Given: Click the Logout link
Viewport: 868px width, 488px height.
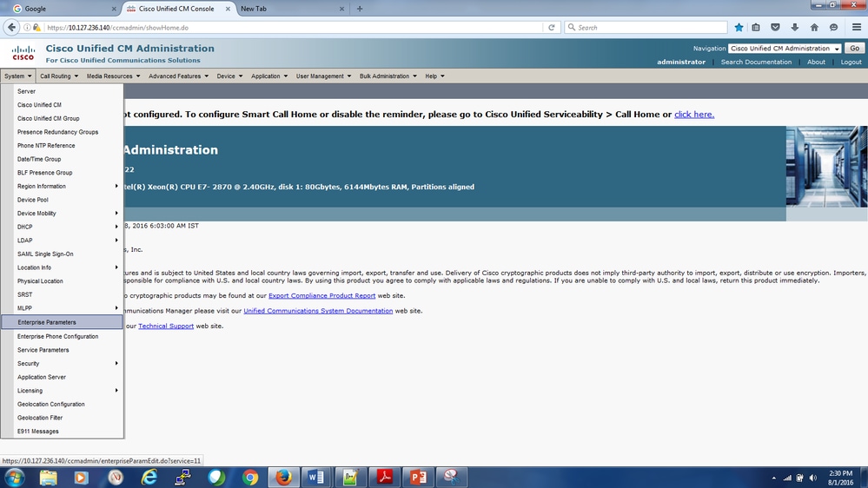Looking at the screenshot, I should coord(851,62).
